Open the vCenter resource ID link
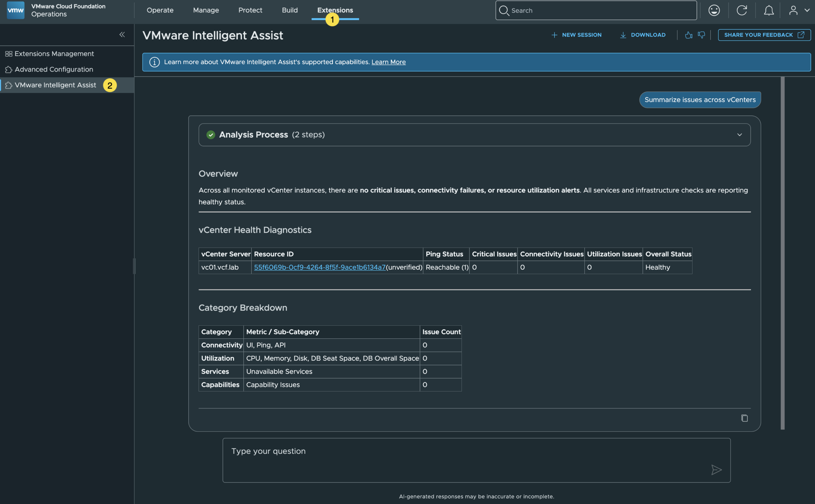Viewport: 815px width, 504px height. pos(320,267)
